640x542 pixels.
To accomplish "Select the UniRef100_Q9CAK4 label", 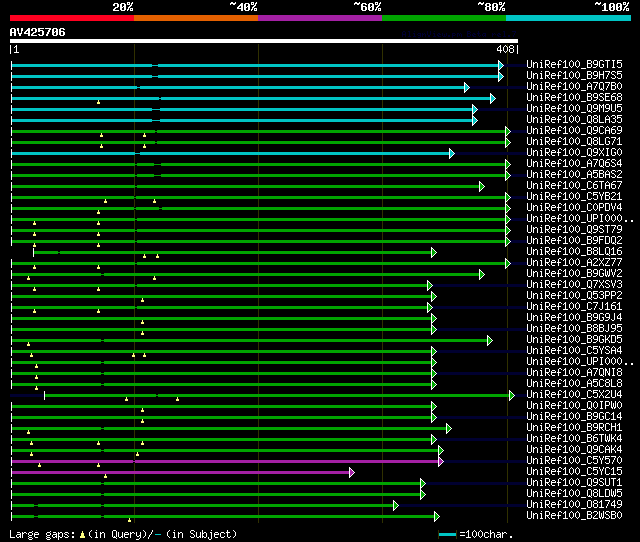I will click(574, 450).
